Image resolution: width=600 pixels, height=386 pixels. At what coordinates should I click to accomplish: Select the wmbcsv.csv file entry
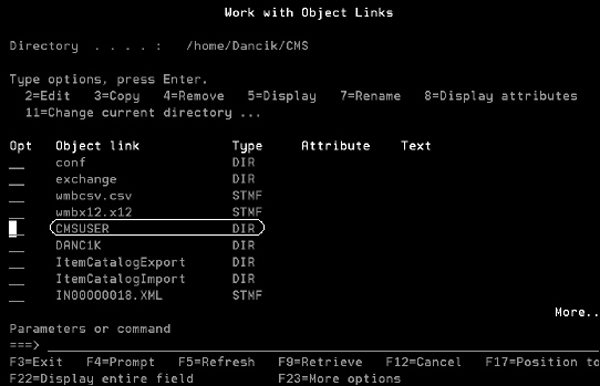click(94, 196)
